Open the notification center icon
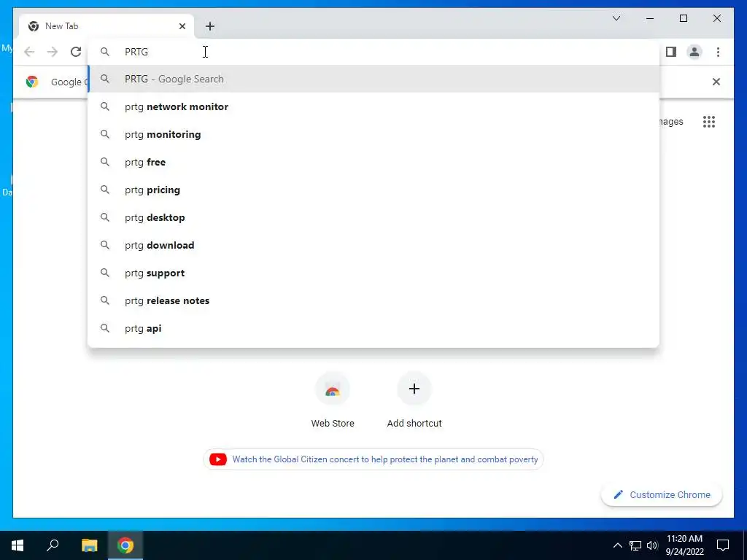 pos(723,545)
